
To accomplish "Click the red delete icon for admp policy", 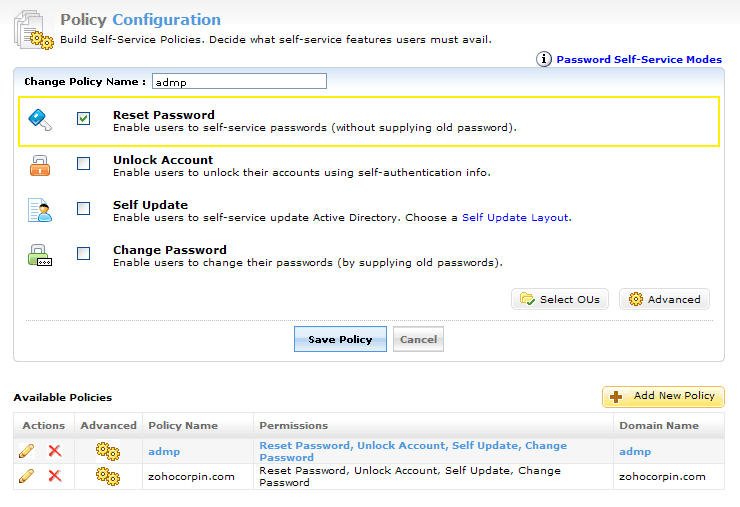I will pyautogui.click(x=55, y=451).
